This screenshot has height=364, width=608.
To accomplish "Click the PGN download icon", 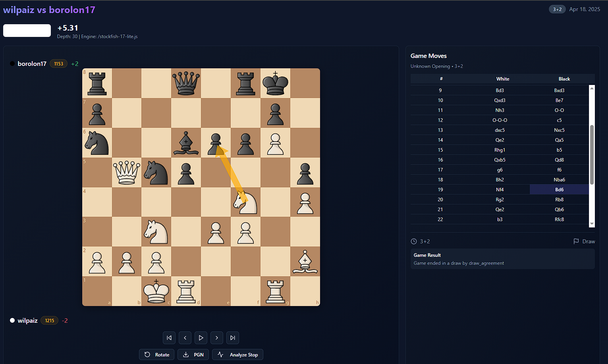I will coord(186,354).
